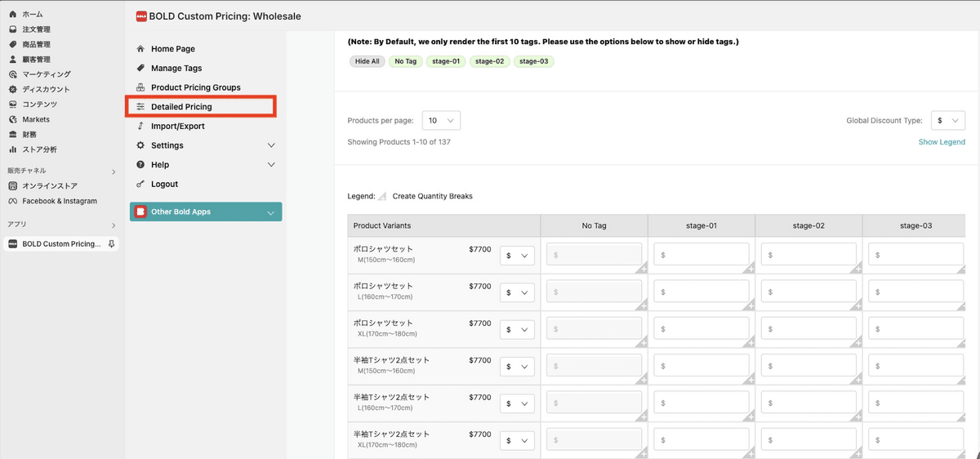The width and height of the screenshot is (980, 459).
Task: Click the Facebook & Instagram meta icon
Action: [13, 201]
